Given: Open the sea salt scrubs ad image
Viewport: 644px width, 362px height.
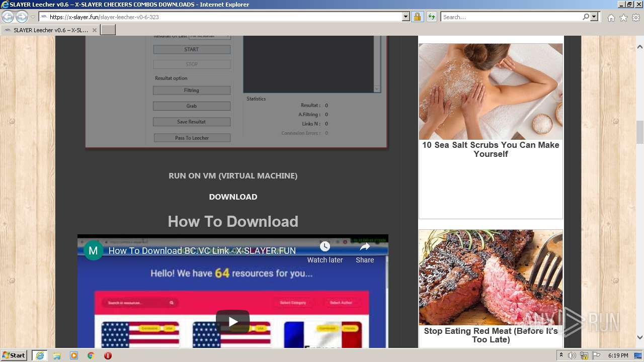Looking at the screenshot, I should point(491,92).
